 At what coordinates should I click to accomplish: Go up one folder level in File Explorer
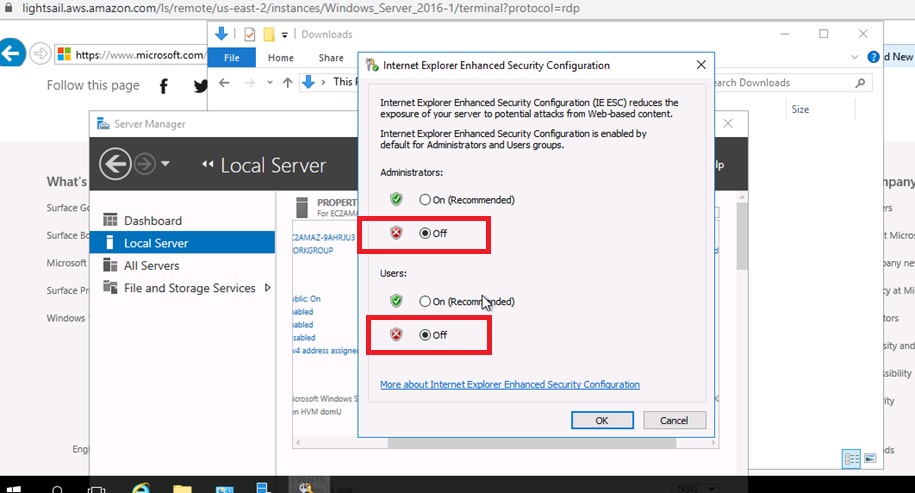point(287,83)
